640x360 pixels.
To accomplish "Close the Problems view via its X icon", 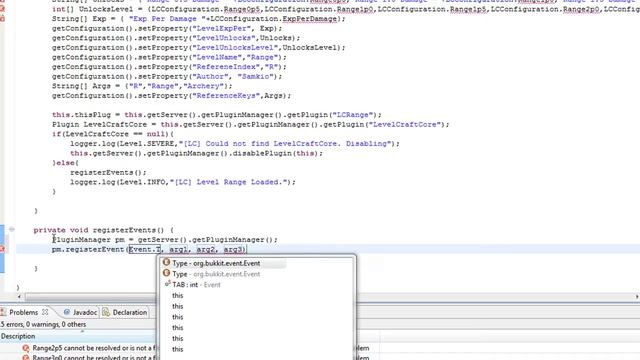I will point(45,312).
